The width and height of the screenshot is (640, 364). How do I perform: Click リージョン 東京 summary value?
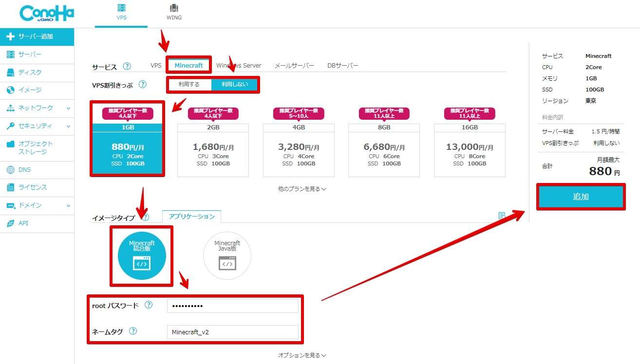[591, 101]
